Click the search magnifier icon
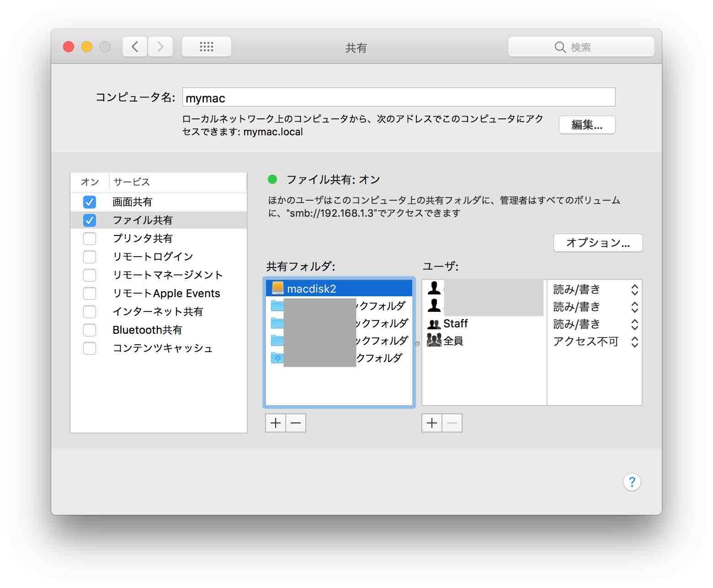Screen dimensions: 713x588 (560, 47)
